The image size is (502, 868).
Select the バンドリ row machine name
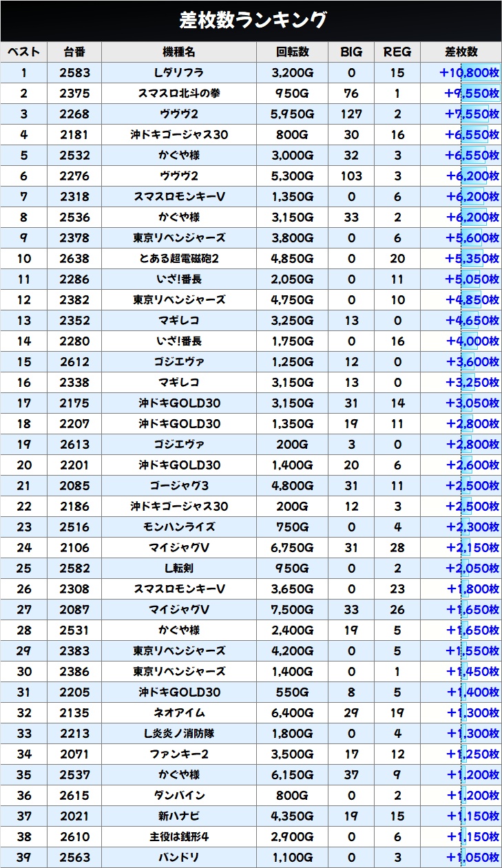point(179,858)
